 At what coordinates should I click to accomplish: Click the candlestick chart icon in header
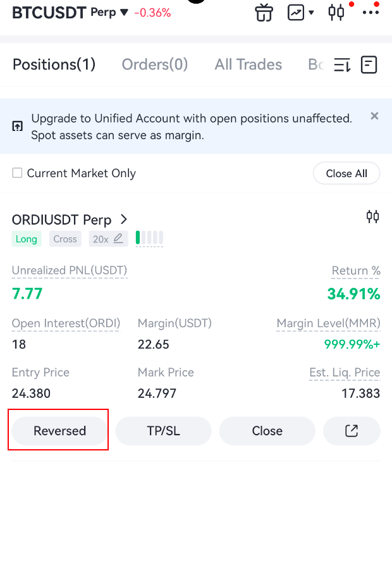pos(336,12)
